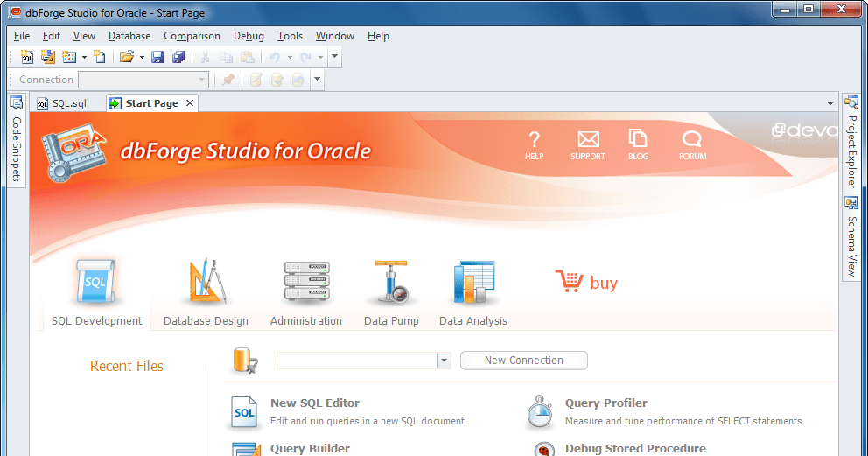Click the New SQL toolbar icon

click(x=26, y=56)
